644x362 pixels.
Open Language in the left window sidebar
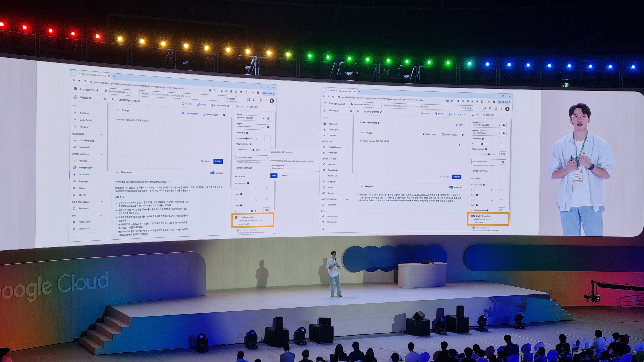coord(83,181)
